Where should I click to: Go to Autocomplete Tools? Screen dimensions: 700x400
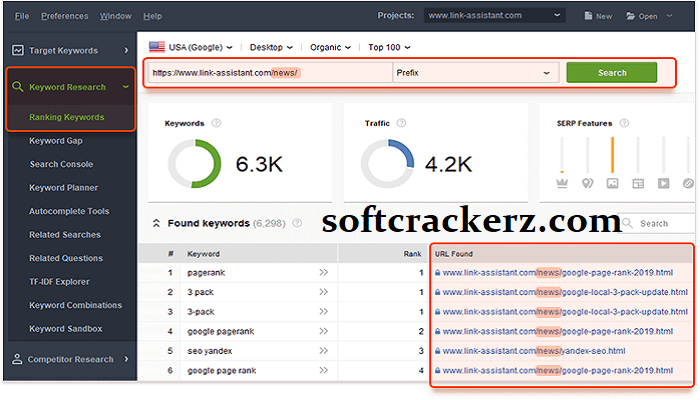(69, 211)
